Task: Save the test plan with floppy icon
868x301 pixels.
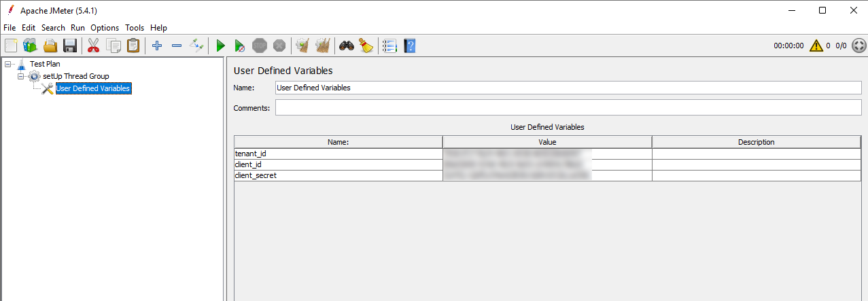Action: tap(69, 46)
